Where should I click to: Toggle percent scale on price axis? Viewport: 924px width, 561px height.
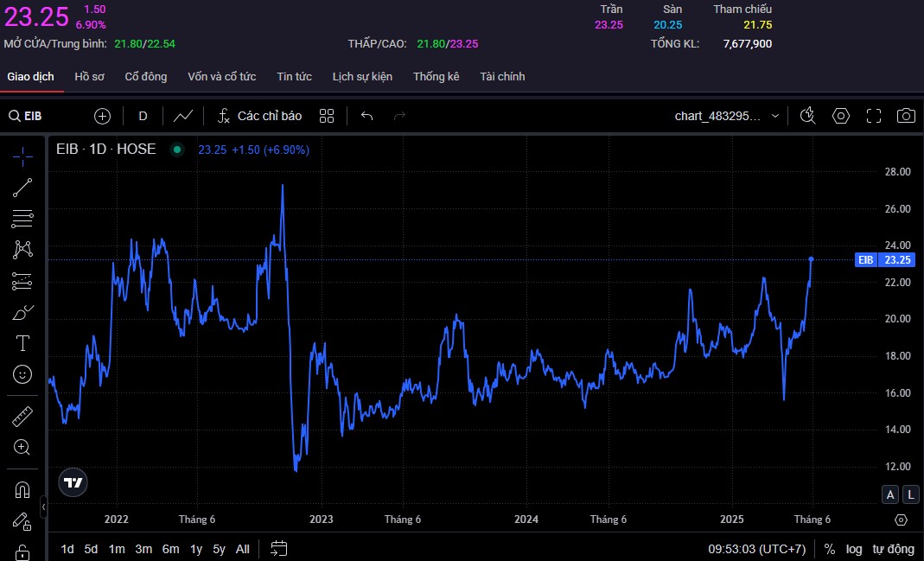click(x=829, y=549)
